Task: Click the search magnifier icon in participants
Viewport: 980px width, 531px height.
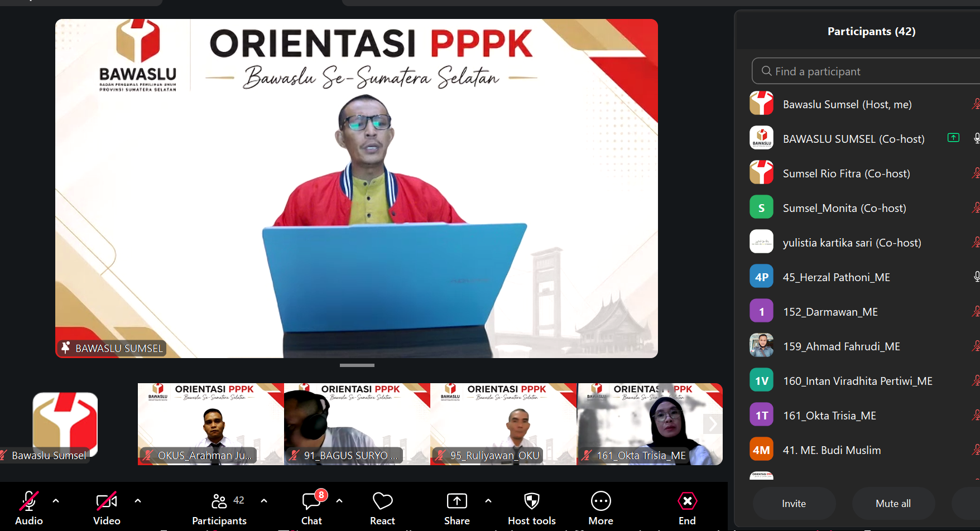Action: click(767, 71)
